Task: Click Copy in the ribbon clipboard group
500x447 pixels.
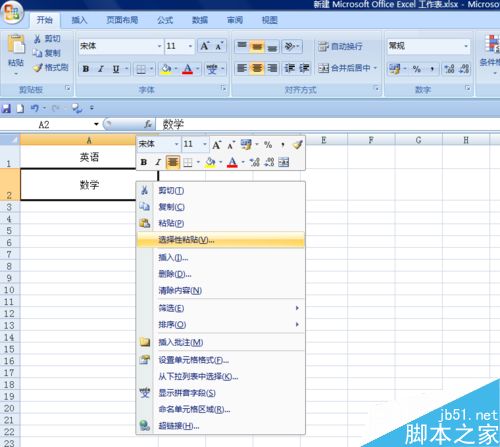Action: [47, 53]
